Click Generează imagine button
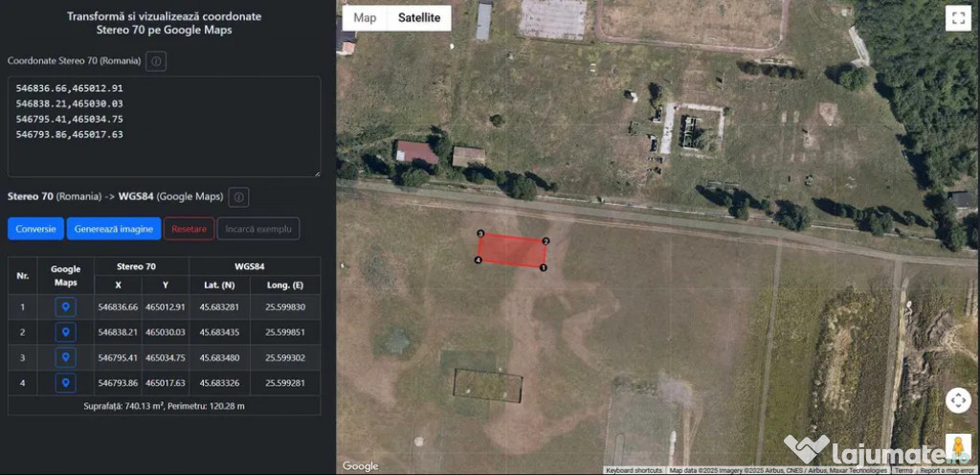 pyautogui.click(x=114, y=229)
